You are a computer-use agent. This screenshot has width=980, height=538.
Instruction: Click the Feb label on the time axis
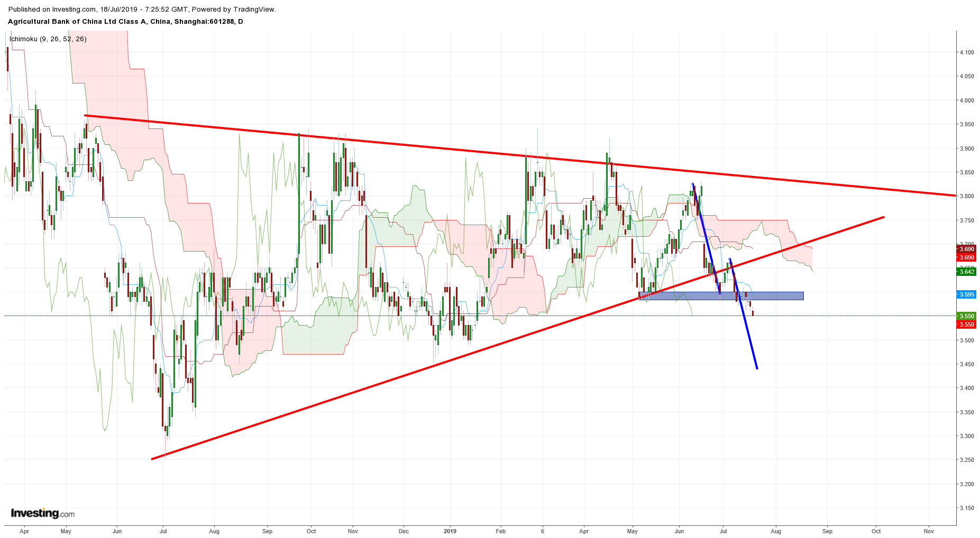tap(500, 531)
